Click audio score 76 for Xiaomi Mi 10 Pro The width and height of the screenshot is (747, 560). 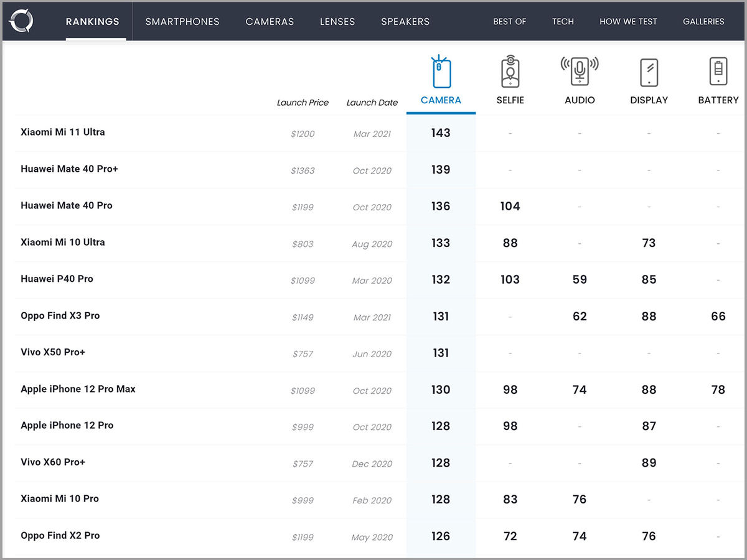coord(580,500)
